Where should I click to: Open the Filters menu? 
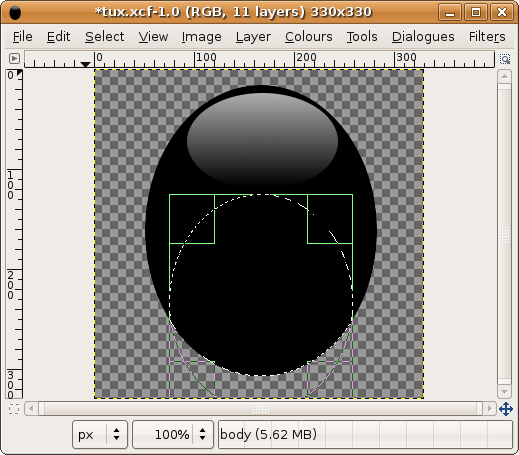pos(487,37)
